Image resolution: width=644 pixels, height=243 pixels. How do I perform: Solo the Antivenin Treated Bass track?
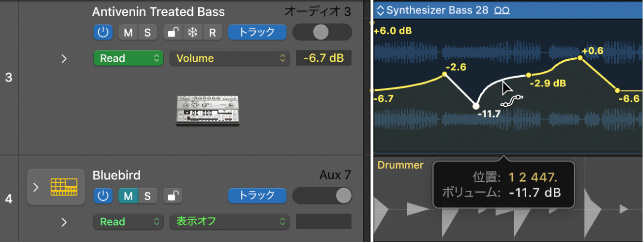(147, 33)
